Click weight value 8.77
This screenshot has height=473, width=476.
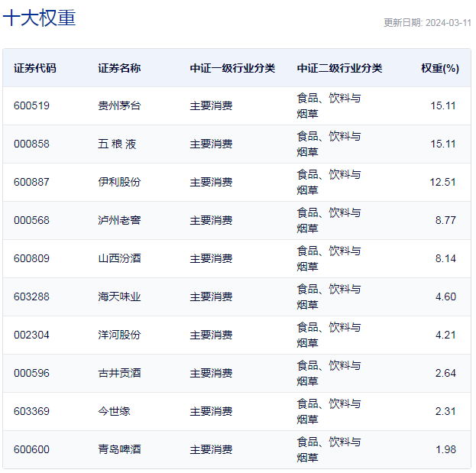point(445,220)
